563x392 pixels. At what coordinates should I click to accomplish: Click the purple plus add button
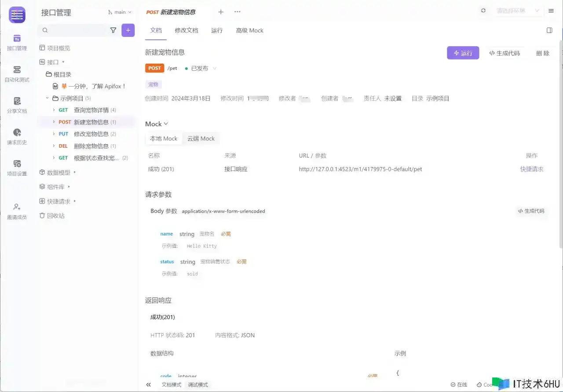(128, 30)
